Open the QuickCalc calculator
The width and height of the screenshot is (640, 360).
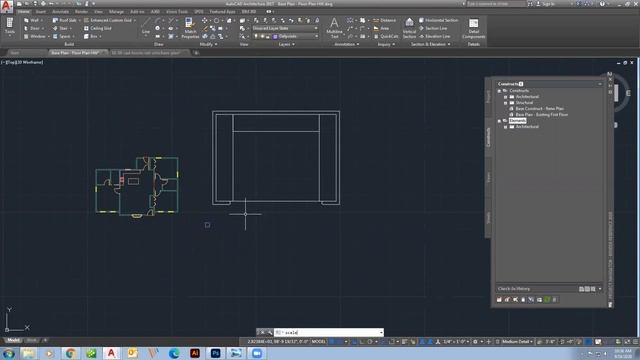(x=386, y=36)
